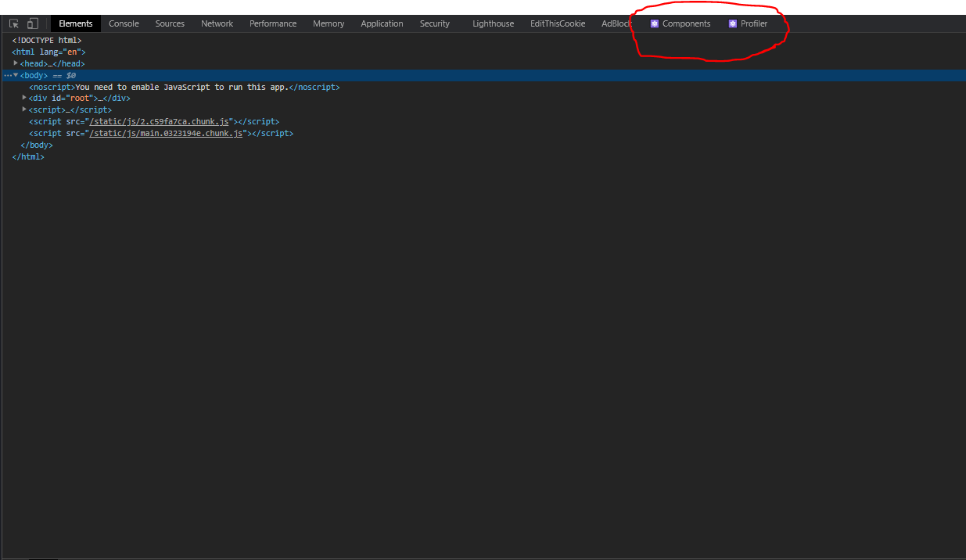Collapse the body element node
Image resolution: width=966 pixels, height=560 pixels.
16,75
